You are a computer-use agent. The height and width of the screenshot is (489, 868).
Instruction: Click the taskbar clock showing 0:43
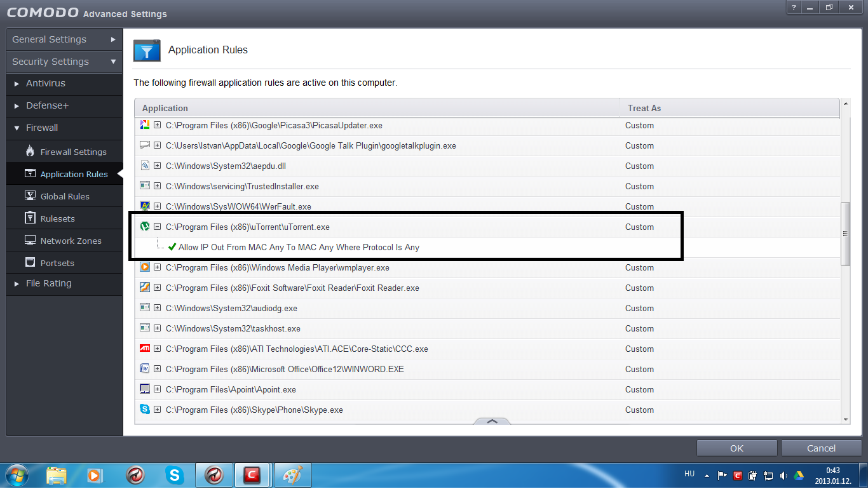[x=832, y=475]
